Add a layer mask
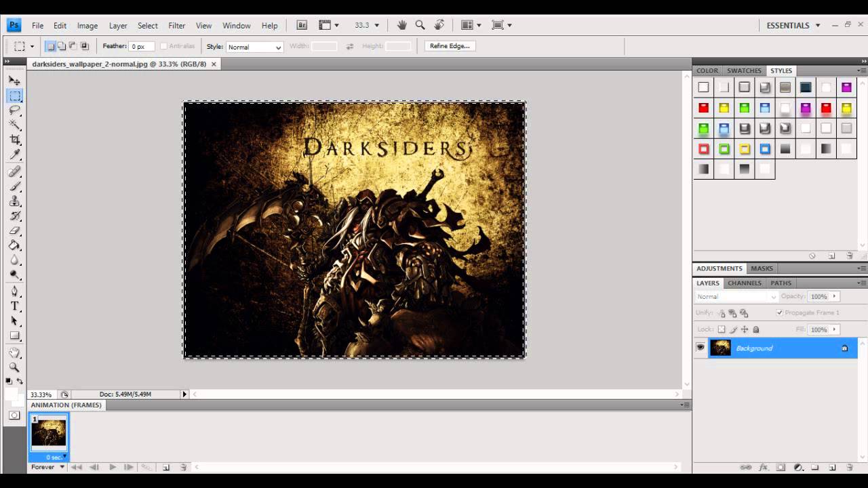The width and height of the screenshot is (868, 488). [x=781, y=467]
